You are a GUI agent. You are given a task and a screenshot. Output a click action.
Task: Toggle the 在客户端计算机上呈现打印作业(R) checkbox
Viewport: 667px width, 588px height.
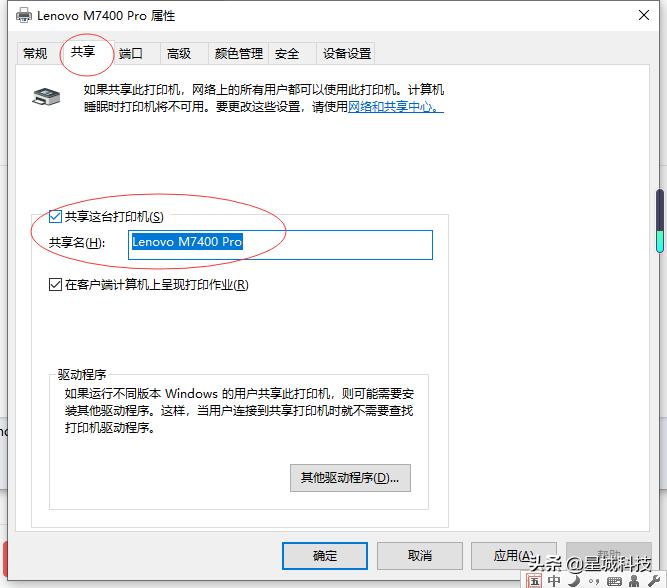pos(55,284)
